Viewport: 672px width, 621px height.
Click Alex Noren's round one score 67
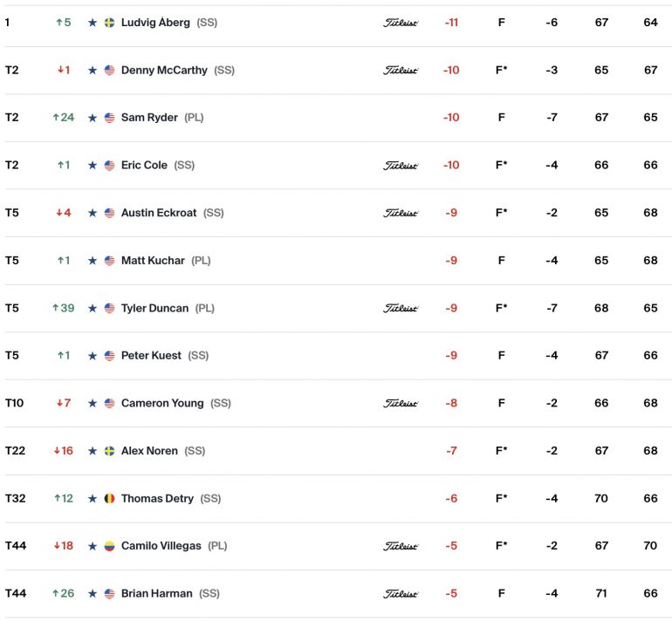pyautogui.click(x=601, y=451)
